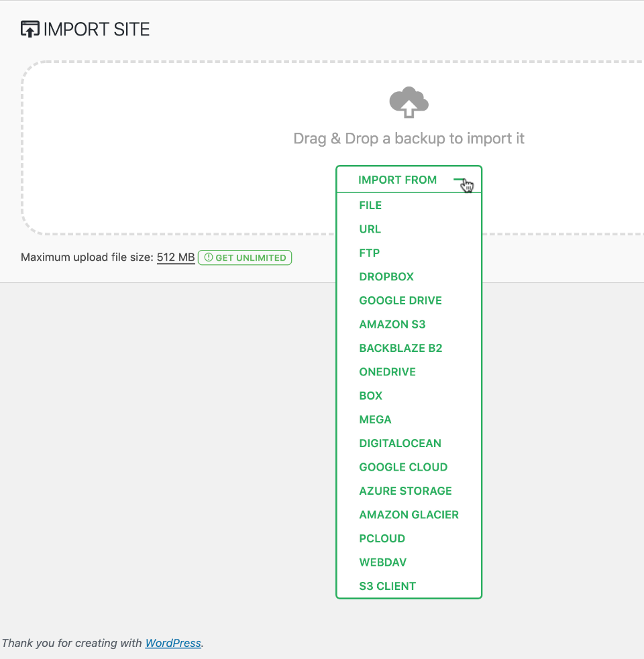Pick DROPBOX from the import menu
644x659 pixels.
386,277
